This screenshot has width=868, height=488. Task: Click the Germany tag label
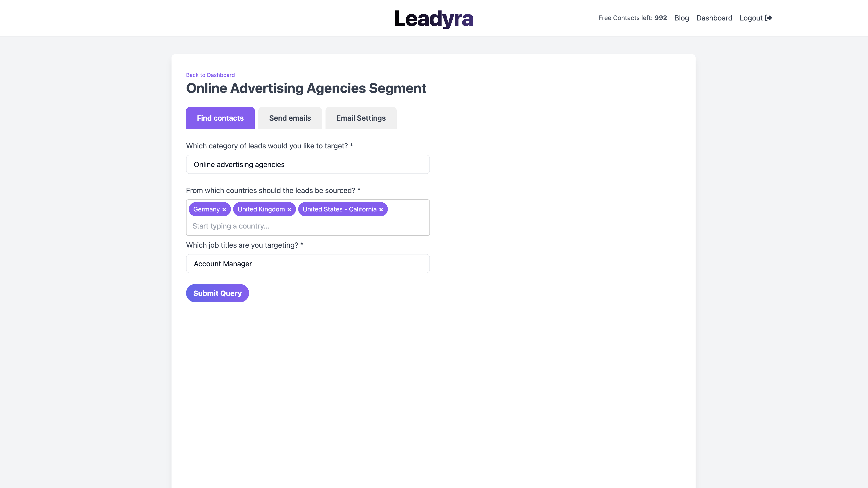(x=206, y=209)
